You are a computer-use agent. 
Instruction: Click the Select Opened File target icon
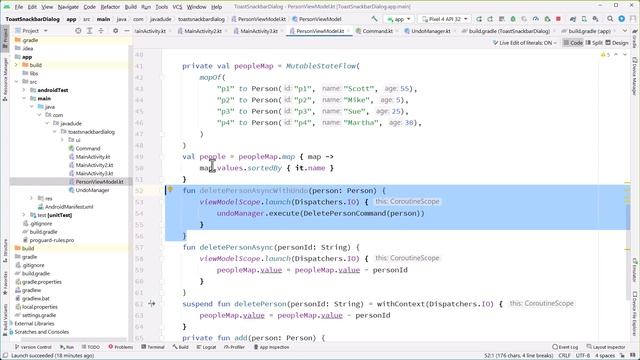[x=78, y=31]
